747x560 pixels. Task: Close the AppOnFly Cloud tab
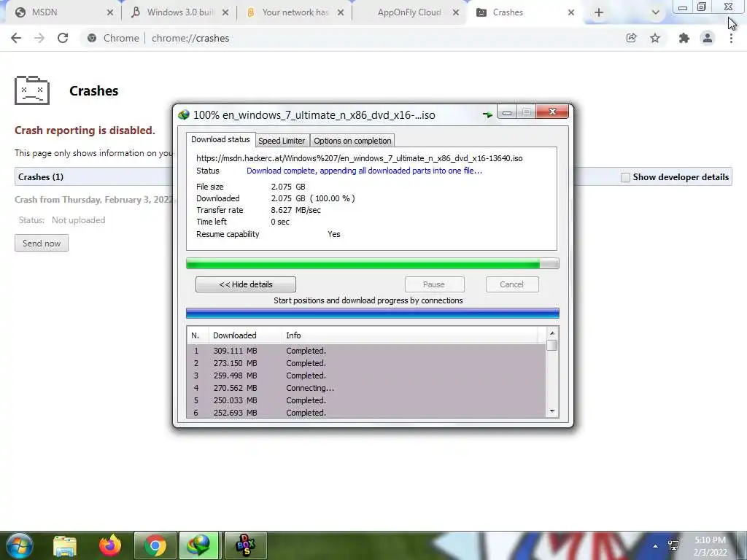[x=456, y=12]
